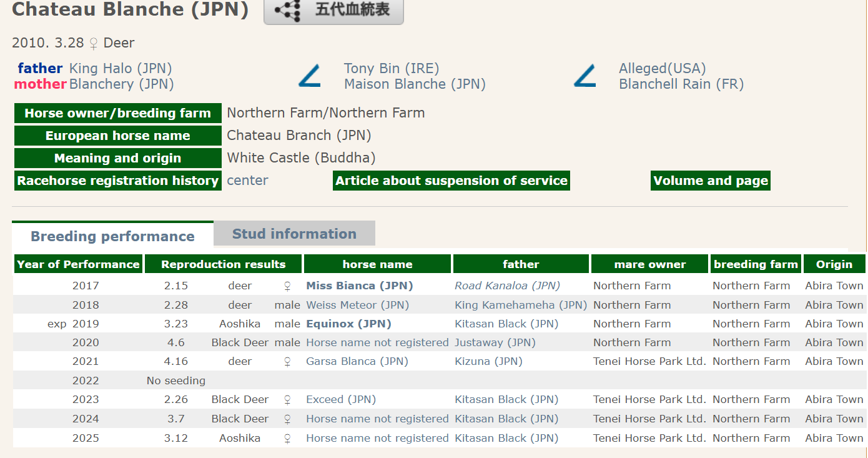Open Kitasan Black (JPN) in 2024 row
This screenshot has height=458, width=868.
tap(506, 419)
